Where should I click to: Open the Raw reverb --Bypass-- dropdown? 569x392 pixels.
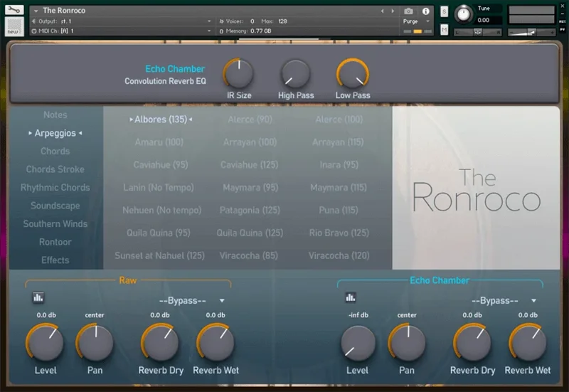(x=191, y=301)
